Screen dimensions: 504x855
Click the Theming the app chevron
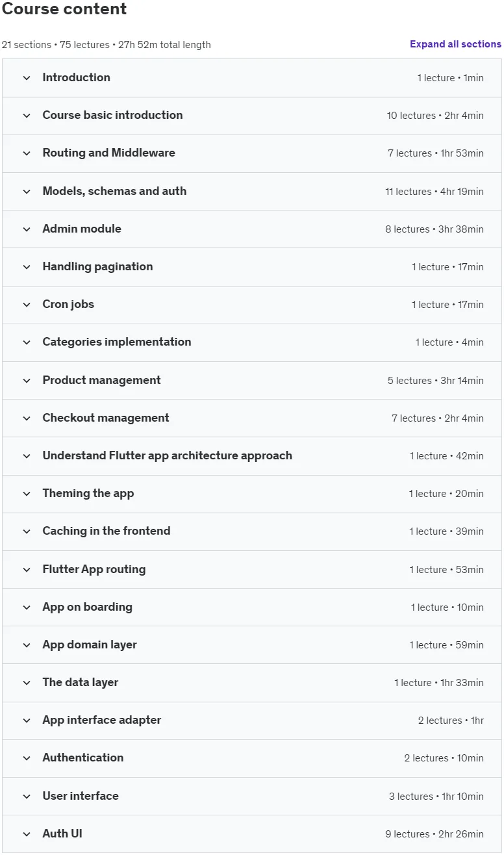pos(27,493)
